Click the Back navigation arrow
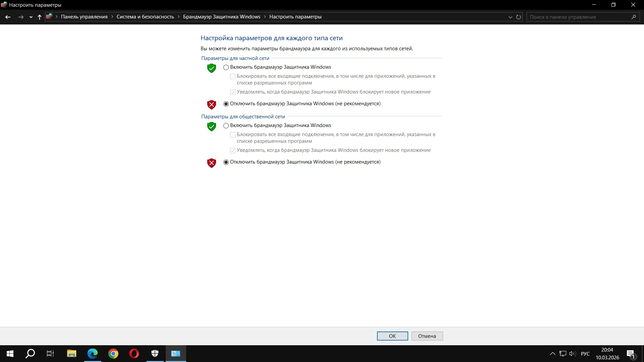Viewport: 644px width, 362px height. click(8, 17)
